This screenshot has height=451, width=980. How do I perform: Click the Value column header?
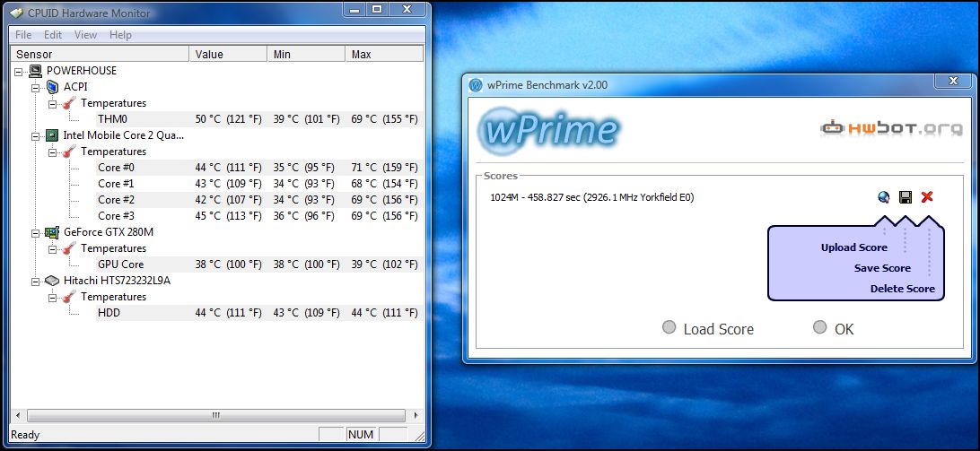point(228,55)
